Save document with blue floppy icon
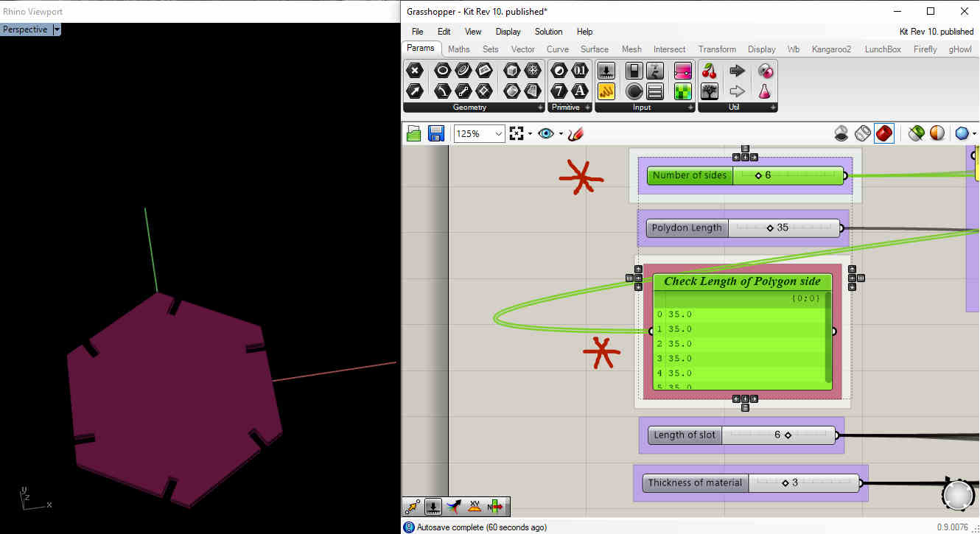This screenshot has height=534, width=980. point(435,133)
